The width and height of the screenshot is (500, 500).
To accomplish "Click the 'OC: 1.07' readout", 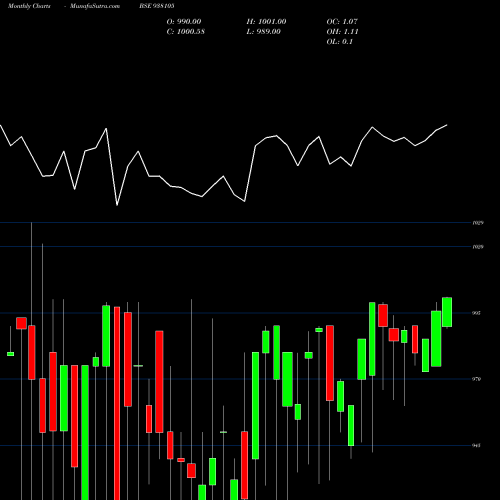I will click(342, 21).
